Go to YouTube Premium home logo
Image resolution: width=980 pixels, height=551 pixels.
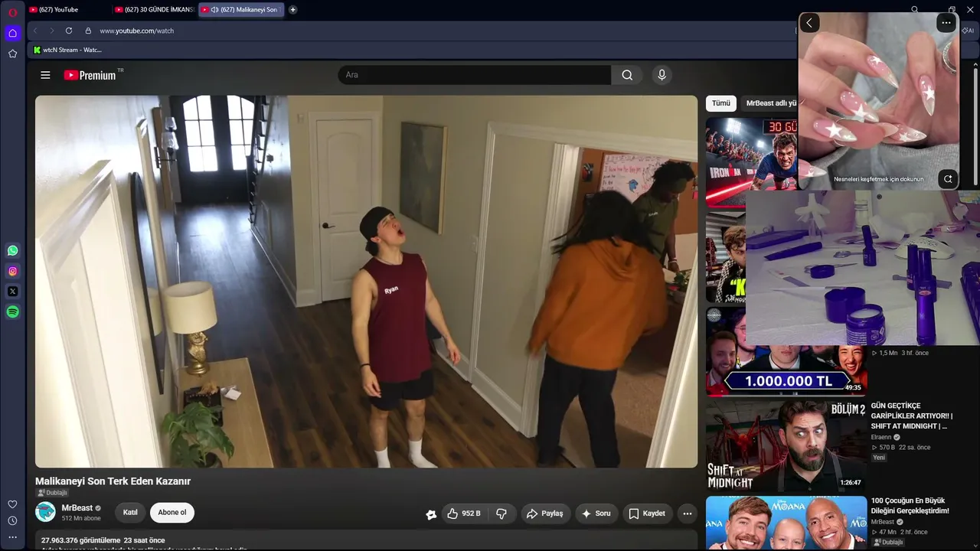(x=90, y=75)
